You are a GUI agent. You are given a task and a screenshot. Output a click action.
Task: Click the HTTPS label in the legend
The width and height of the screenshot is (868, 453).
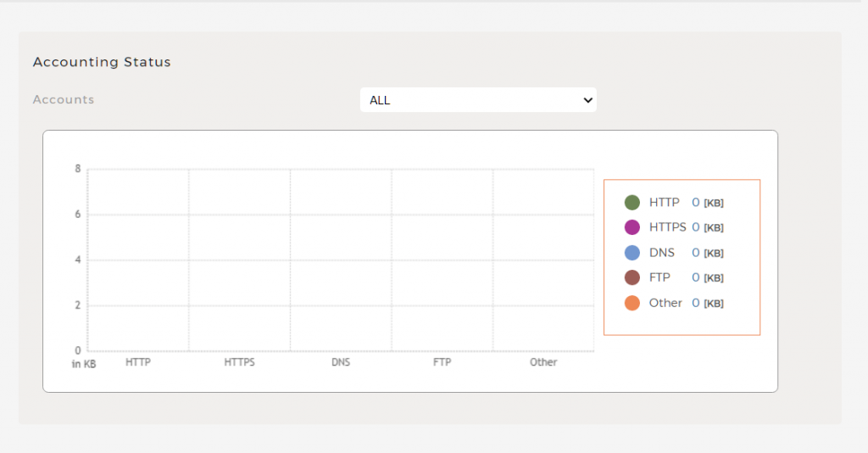tap(667, 227)
